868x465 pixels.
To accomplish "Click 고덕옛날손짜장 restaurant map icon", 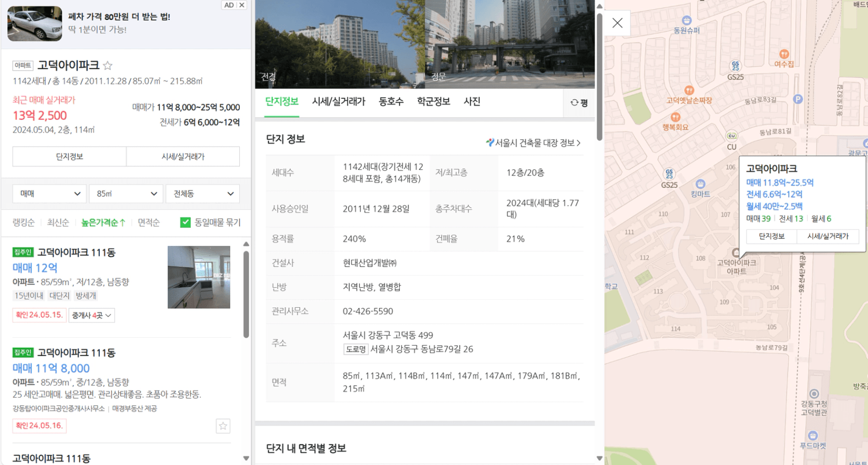I will click(x=689, y=90).
